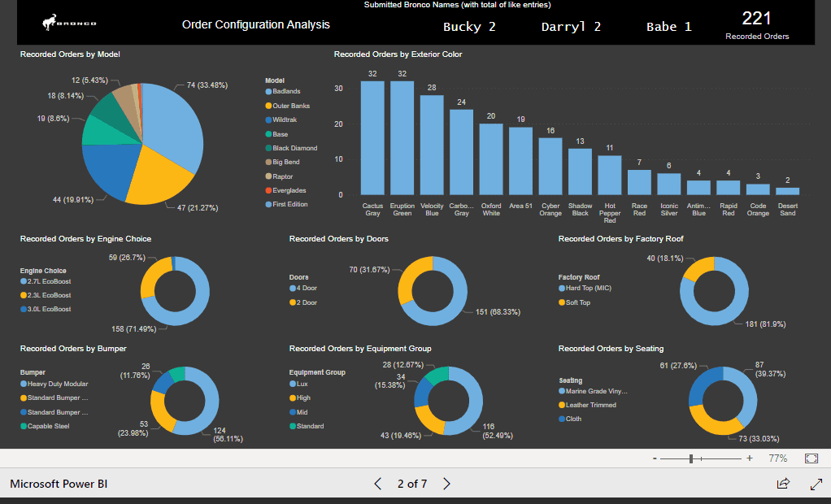Click the 181 (81.9%) roof donut label

click(x=765, y=324)
